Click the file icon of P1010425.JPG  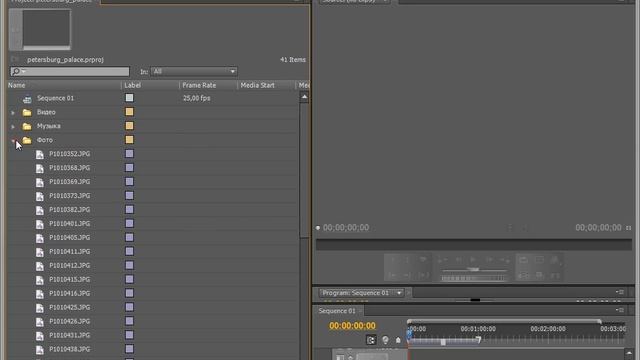pyautogui.click(x=40, y=308)
